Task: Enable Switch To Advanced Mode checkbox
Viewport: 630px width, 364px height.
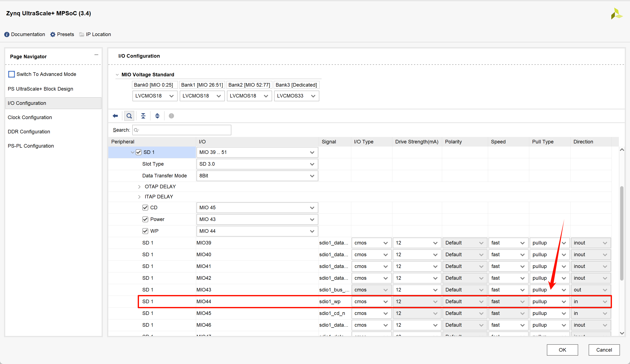Action: (x=12, y=74)
